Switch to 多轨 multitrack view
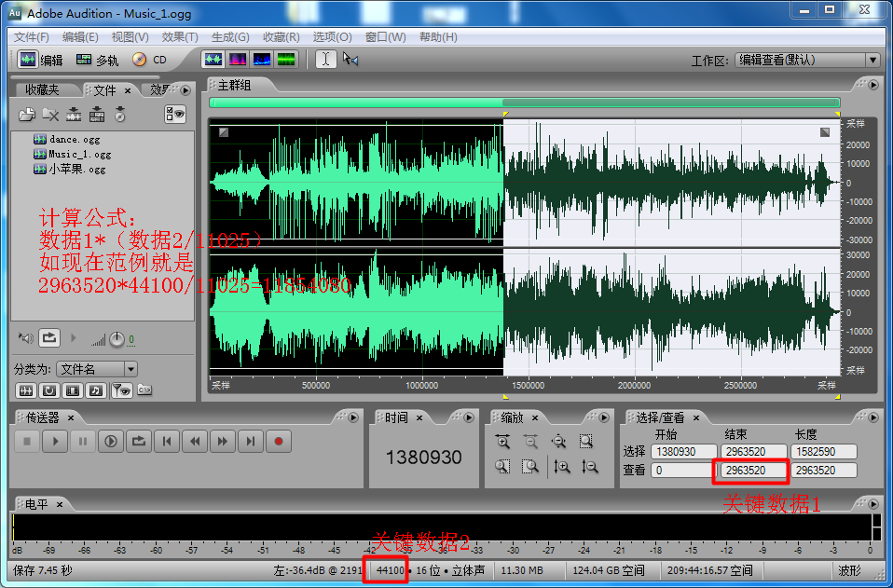 tap(97, 60)
